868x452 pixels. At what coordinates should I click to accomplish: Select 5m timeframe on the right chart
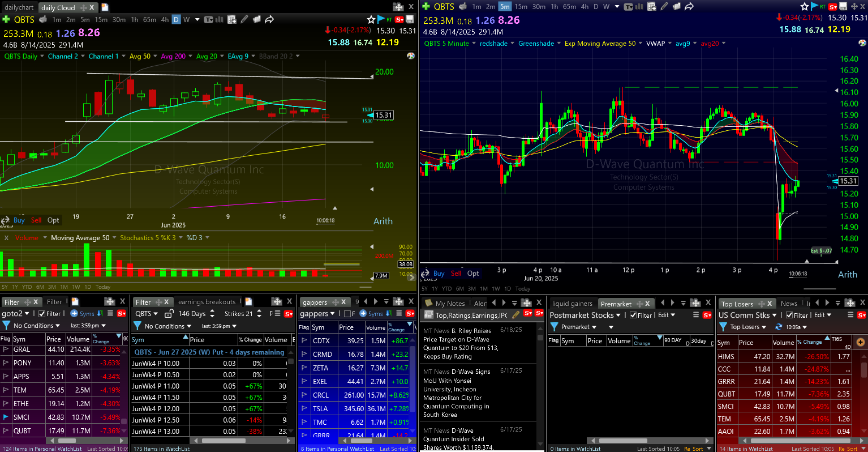tap(505, 7)
